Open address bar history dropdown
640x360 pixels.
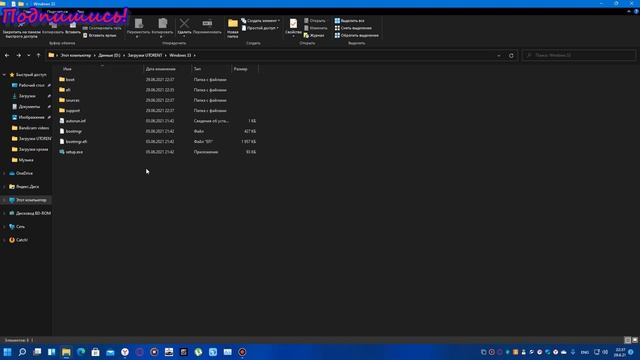[499, 56]
